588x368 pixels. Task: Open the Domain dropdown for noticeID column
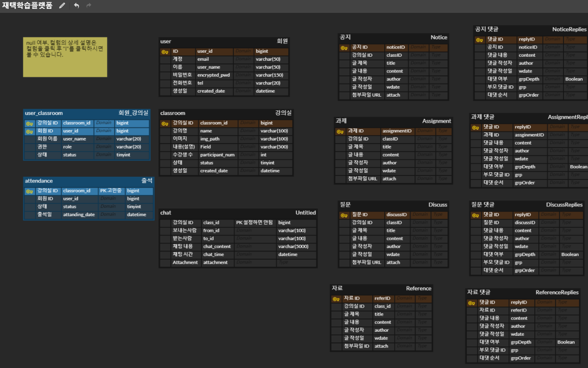418,47
